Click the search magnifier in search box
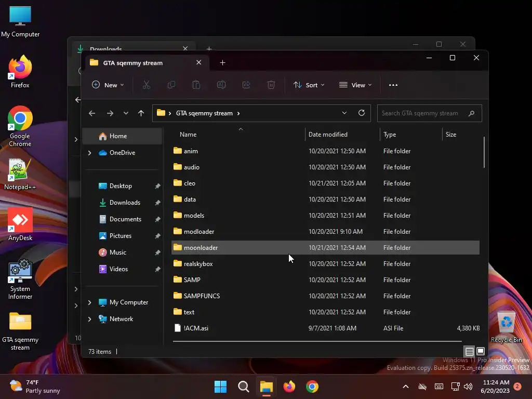Screen dimensions: 532x399 click(471, 113)
